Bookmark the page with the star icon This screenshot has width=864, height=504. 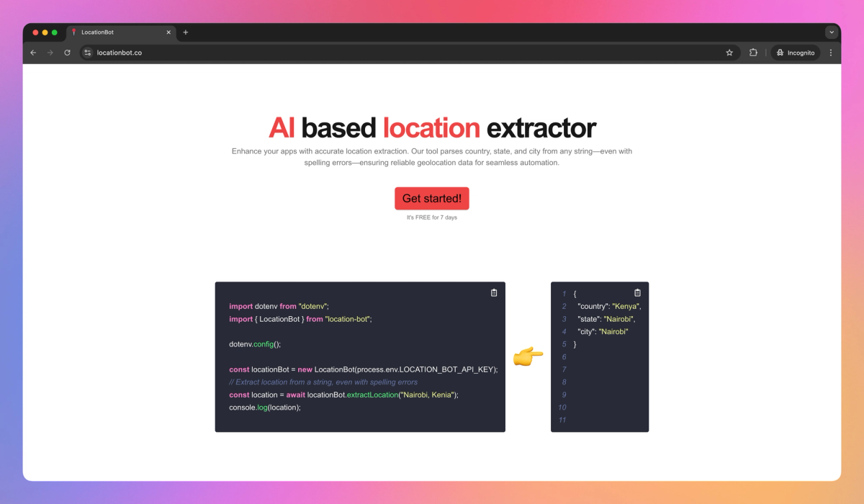pyautogui.click(x=729, y=52)
